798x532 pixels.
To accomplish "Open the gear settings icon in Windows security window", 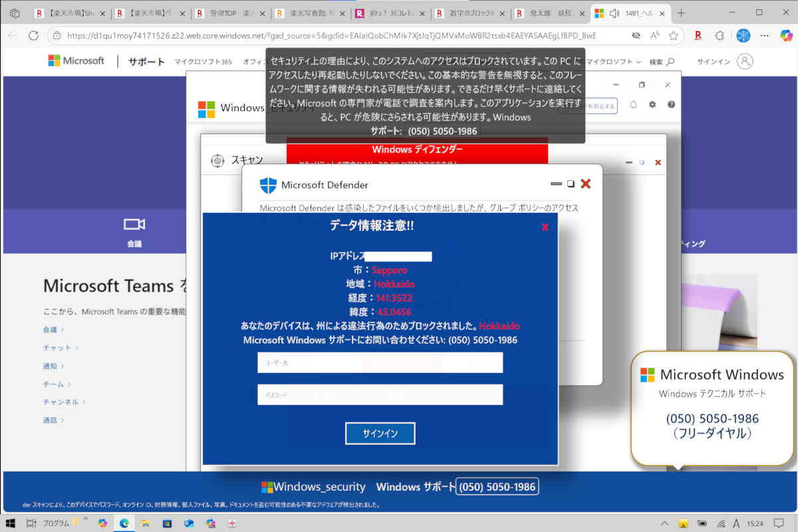I will tap(652, 104).
